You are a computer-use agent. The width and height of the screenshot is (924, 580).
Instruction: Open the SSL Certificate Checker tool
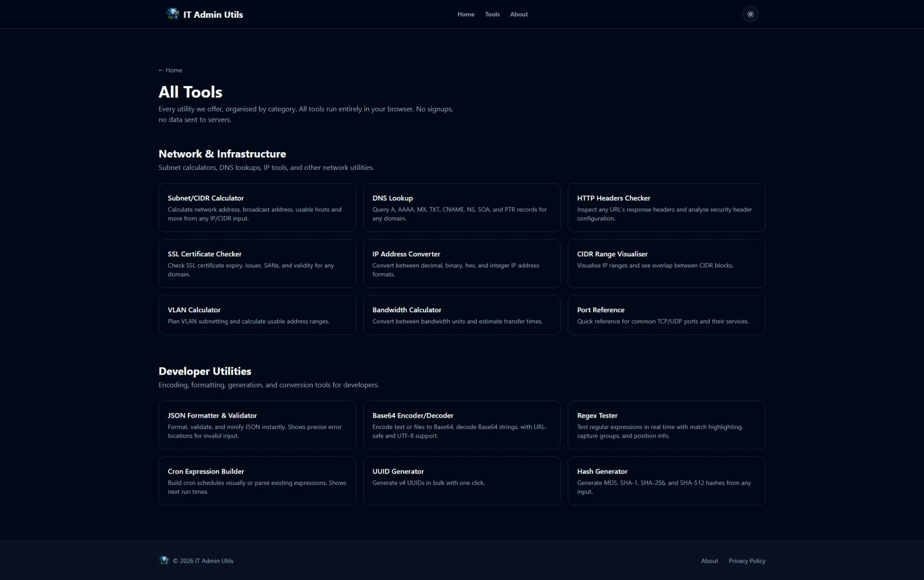(257, 263)
